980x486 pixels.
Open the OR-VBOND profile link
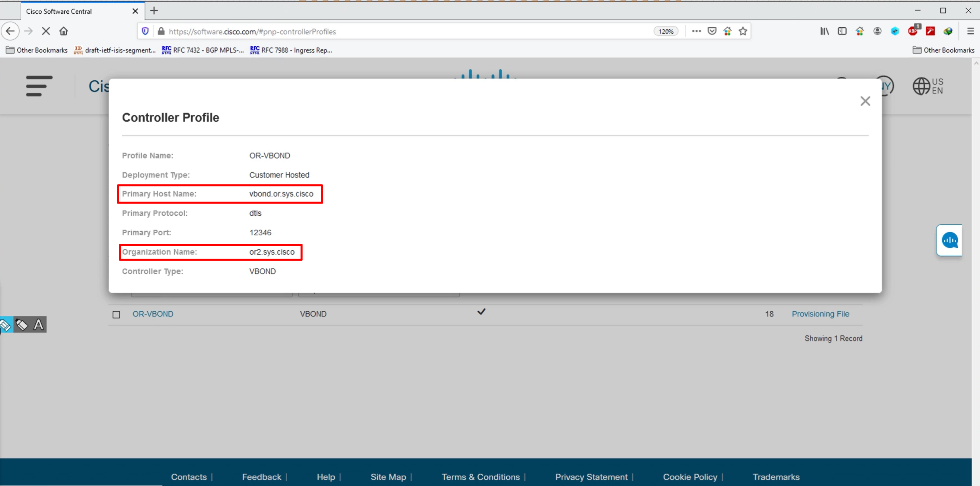coord(153,314)
